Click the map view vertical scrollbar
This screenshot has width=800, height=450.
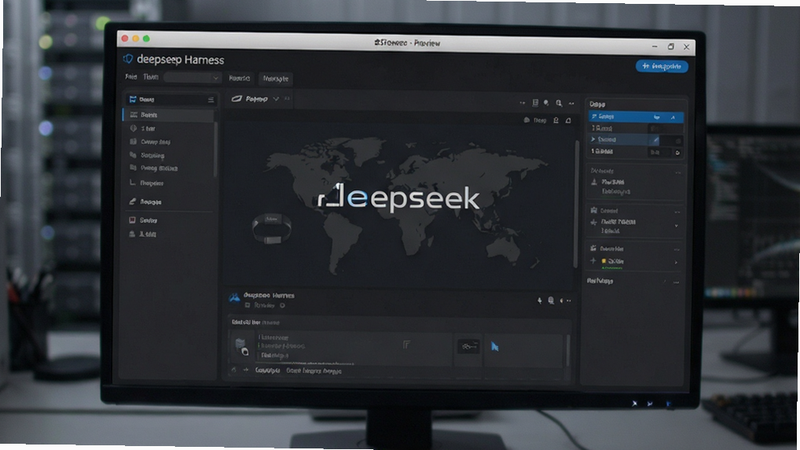577,204
